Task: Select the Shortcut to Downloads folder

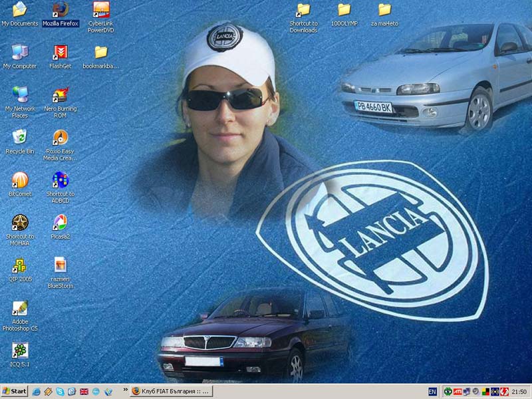Action: (x=303, y=9)
